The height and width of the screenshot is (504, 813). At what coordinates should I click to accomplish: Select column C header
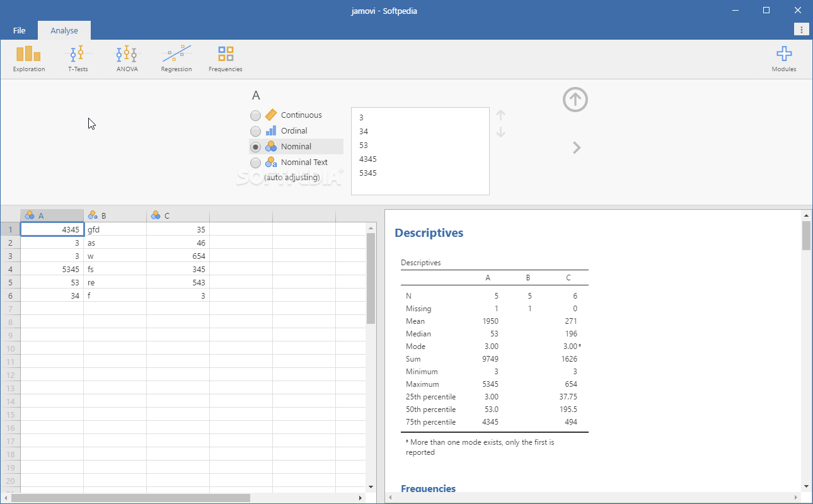(178, 215)
